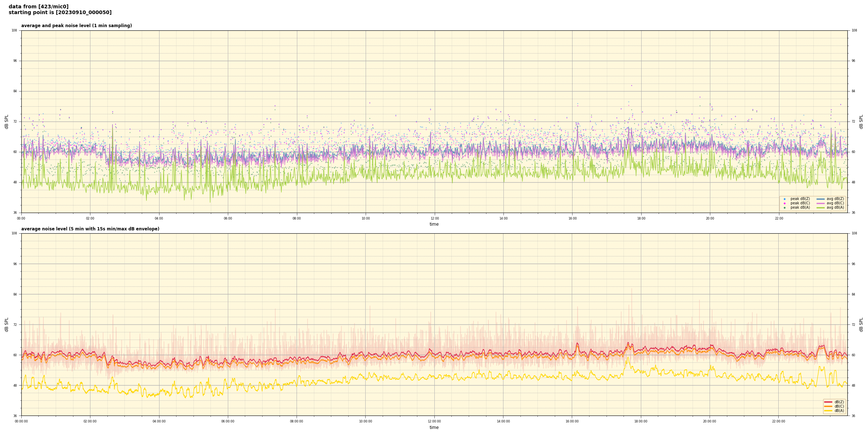Click the right 'dB SPL' label of bottom chart
The height and width of the screenshot is (434, 868).
point(861,324)
